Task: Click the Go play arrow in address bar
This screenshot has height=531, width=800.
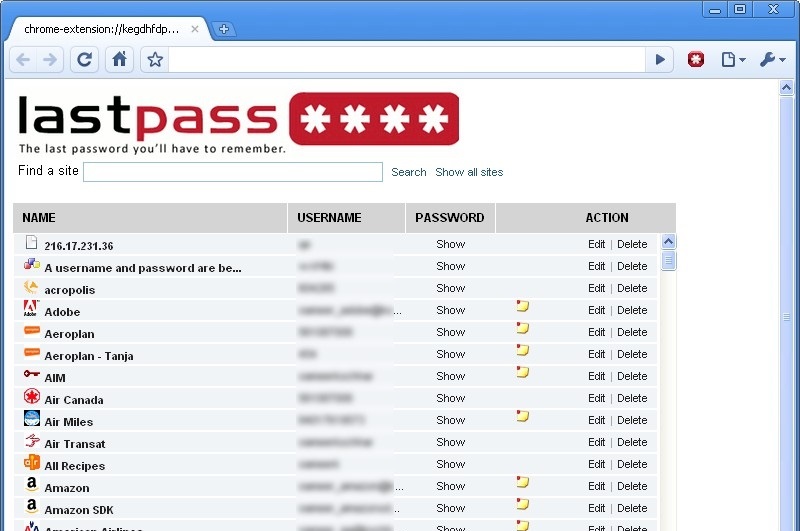Action: point(660,60)
